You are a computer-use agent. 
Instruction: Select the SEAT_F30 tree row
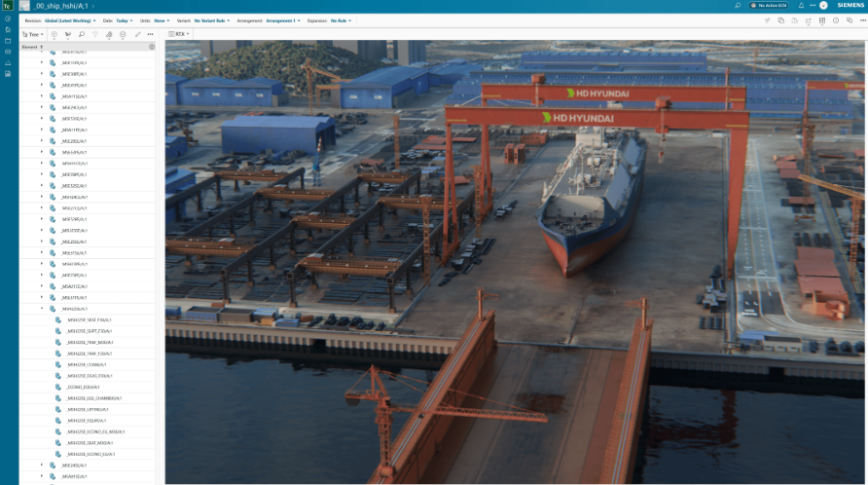pyautogui.click(x=87, y=319)
